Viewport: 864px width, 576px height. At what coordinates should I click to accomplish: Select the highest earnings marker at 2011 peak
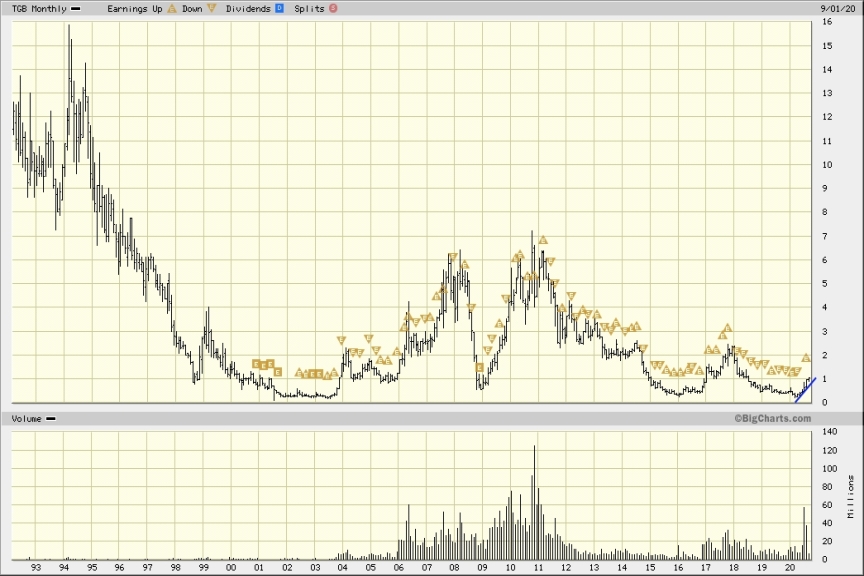543,240
